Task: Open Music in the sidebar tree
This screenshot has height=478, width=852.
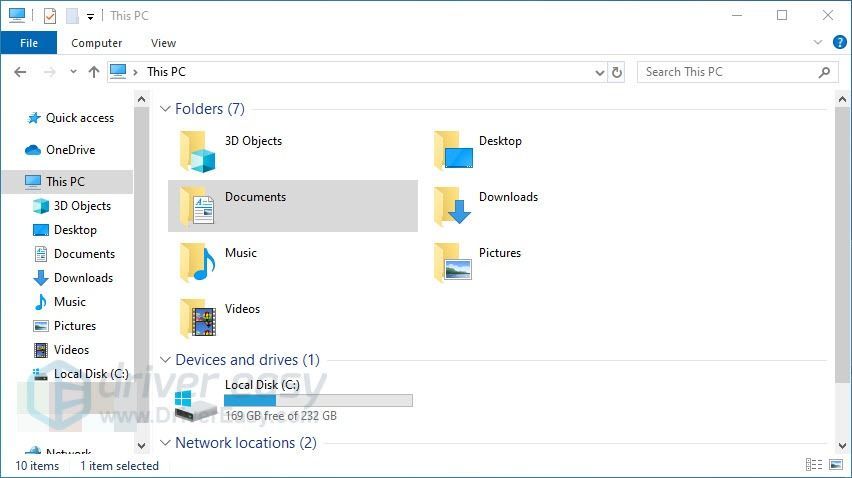Action: [70, 301]
